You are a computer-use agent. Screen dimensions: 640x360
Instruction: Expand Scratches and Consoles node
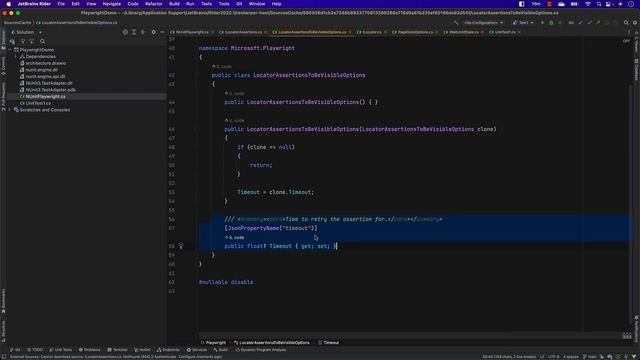tap(10, 110)
